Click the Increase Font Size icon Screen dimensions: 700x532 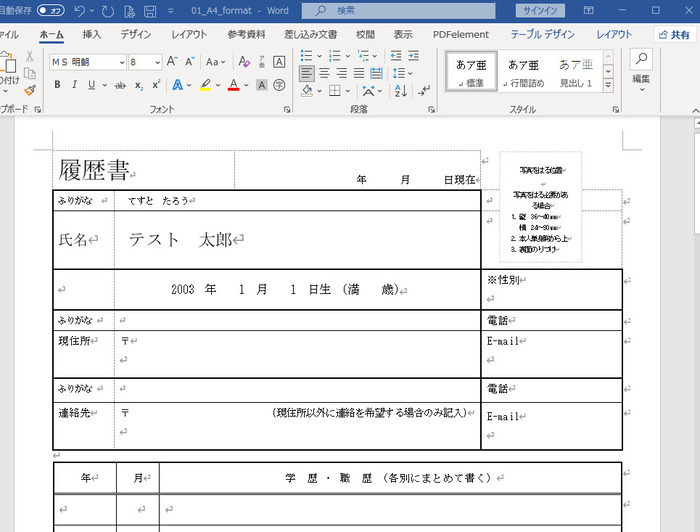pyautogui.click(x=172, y=62)
